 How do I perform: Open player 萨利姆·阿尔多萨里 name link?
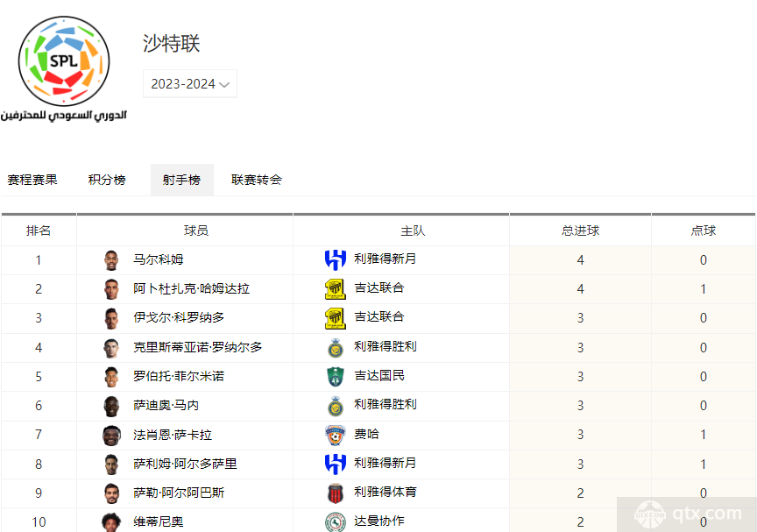(x=185, y=464)
